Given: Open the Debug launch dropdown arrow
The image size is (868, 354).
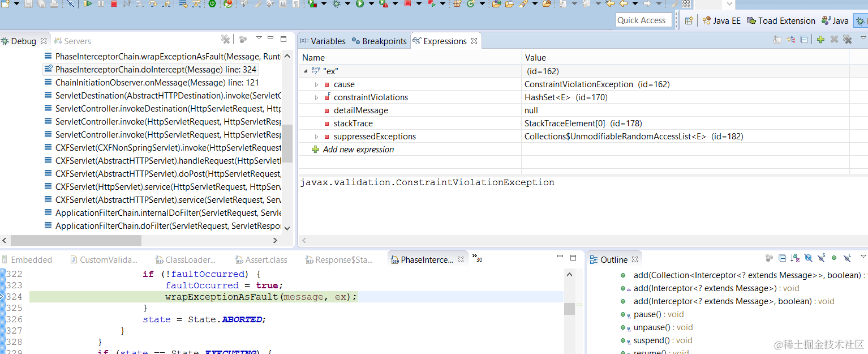Looking at the screenshot, I should click(347, 3).
